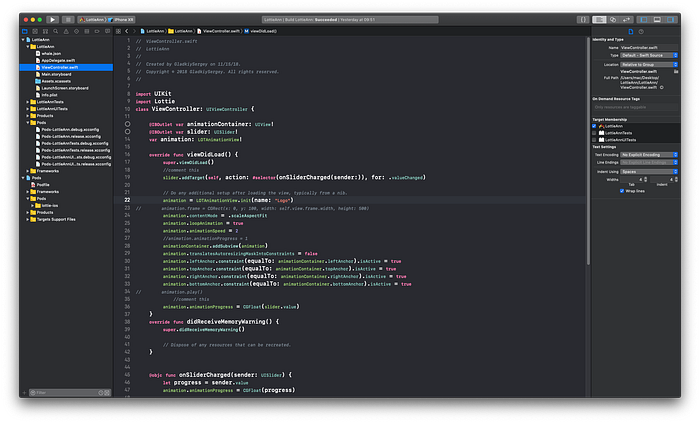The height and width of the screenshot is (423, 700).
Task: Select the Quick Help inspector tab
Action: 641,32
